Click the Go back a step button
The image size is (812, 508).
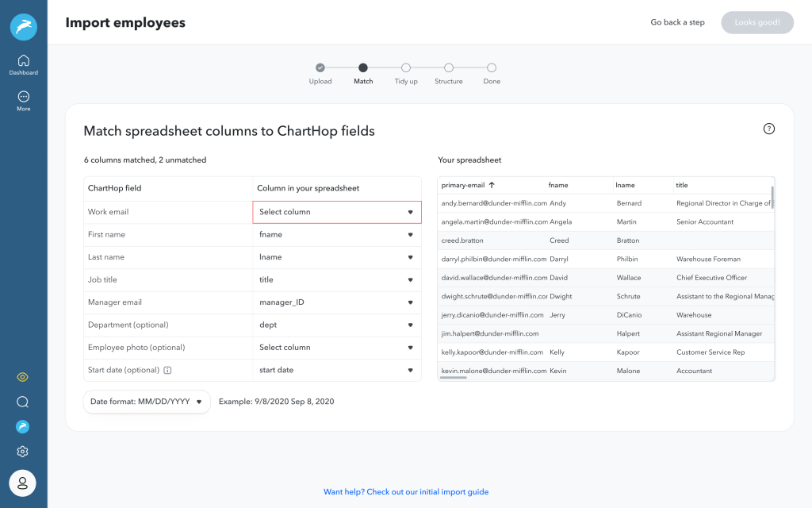[x=677, y=22]
